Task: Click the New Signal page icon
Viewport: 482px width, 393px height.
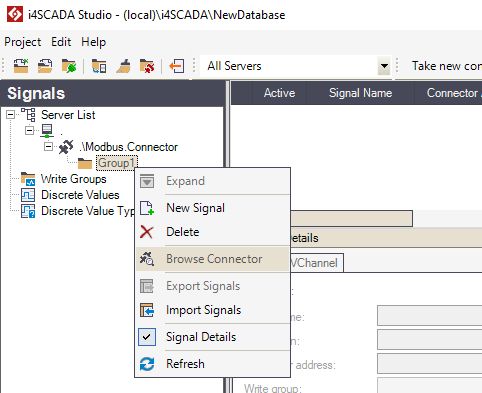Action: [x=147, y=208]
